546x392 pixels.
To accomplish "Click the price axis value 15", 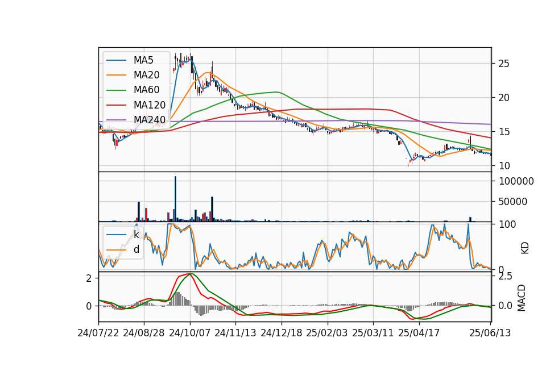I will click(504, 132).
